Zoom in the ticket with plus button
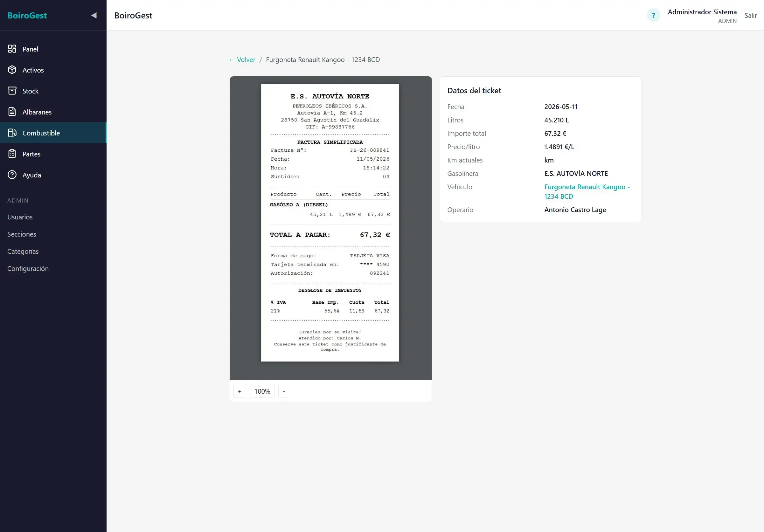764x532 pixels. (x=240, y=391)
